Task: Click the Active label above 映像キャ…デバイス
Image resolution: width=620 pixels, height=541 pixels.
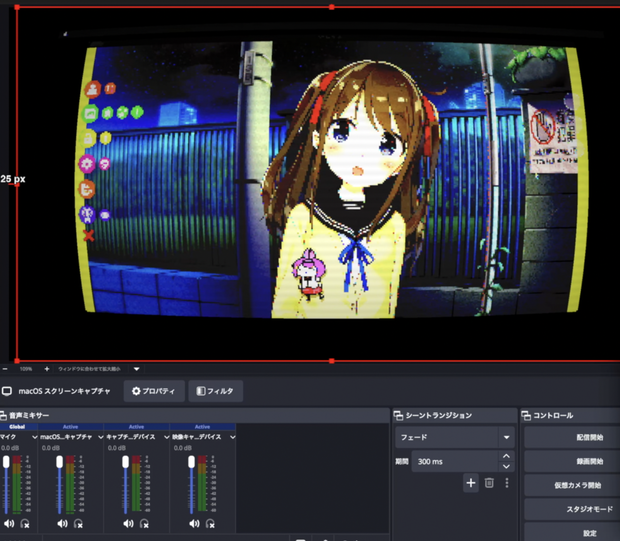Action: [x=202, y=427]
